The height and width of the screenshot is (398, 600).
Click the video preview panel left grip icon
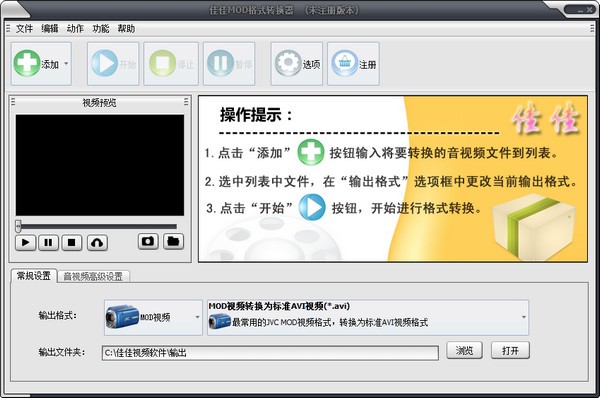(x=13, y=102)
